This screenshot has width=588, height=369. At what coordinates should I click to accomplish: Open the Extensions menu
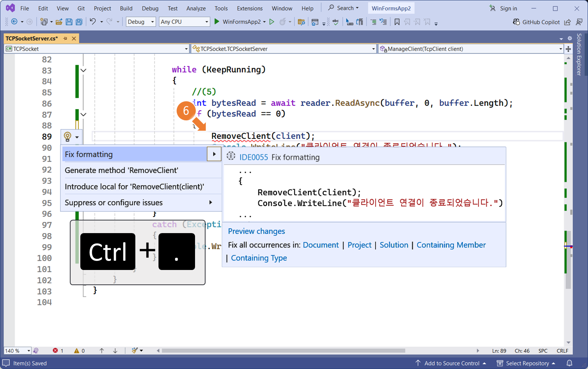[250, 8]
